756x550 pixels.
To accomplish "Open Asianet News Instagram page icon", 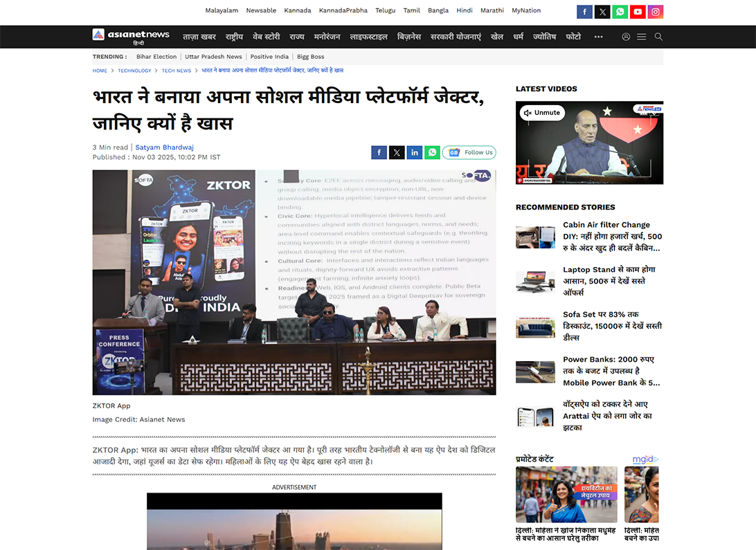I will [656, 12].
